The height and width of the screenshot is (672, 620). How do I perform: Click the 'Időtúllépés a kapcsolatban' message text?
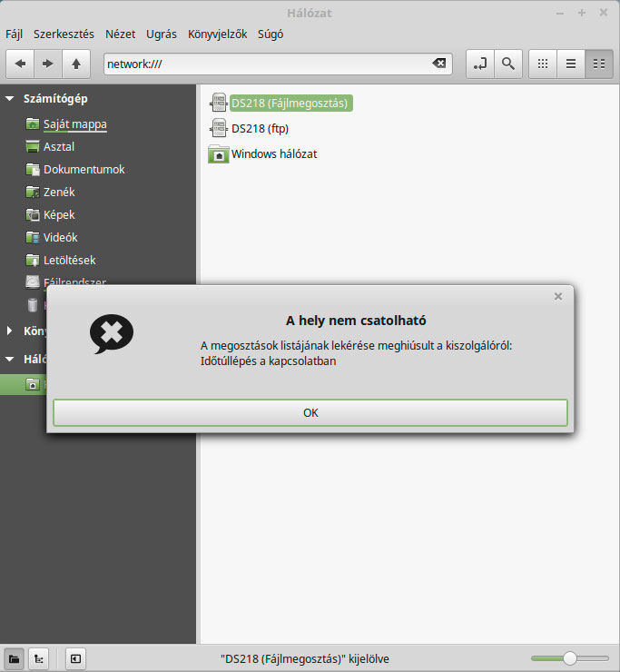(x=268, y=361)
